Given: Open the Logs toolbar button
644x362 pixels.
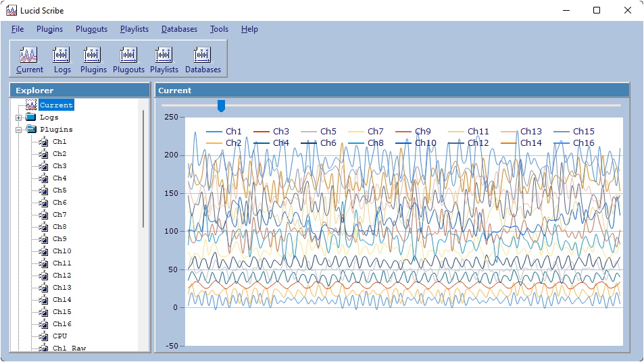Looking at the screenshot, I should 62,60.
